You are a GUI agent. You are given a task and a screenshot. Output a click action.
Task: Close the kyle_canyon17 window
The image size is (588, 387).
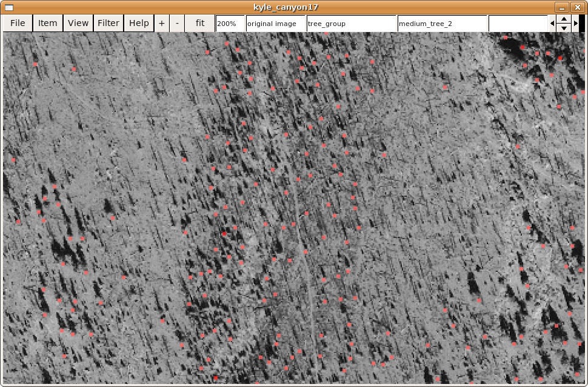tap(576, 7)
